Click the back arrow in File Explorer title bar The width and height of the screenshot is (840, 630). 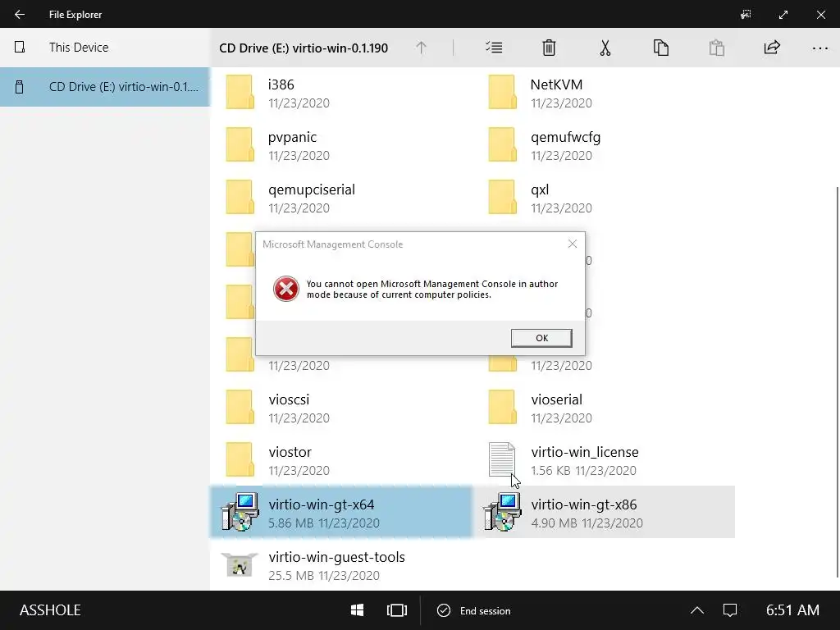(x=20, y=15)
